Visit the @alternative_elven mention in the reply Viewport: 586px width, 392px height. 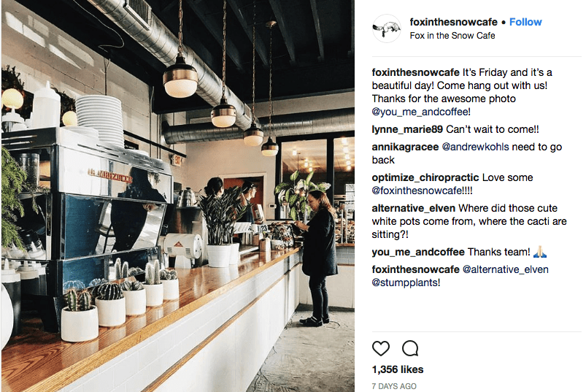click(506, 269)
